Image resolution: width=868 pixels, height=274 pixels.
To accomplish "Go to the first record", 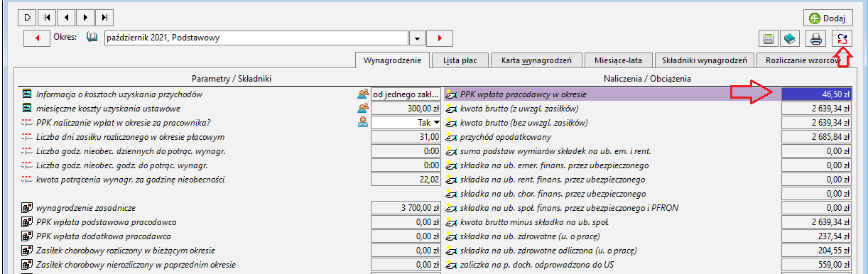I will click(x=47, y=16).
